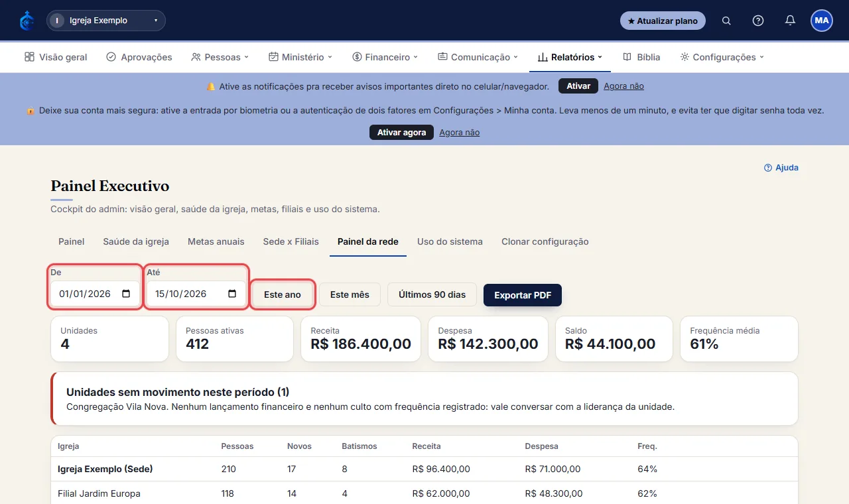Expand the Pessoas menu
Screen dimensions: 849x504
pos(220,57)
